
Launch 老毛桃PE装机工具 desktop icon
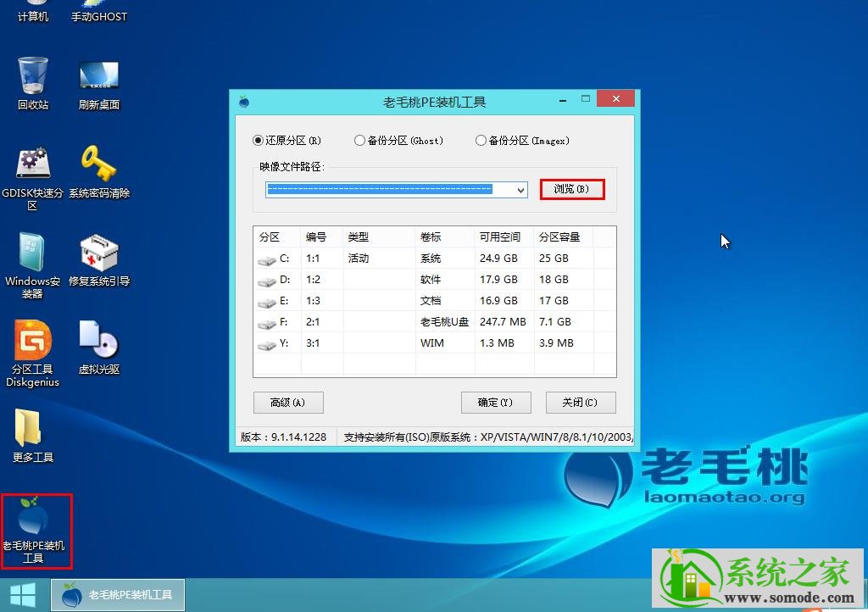tap(34, 530)
